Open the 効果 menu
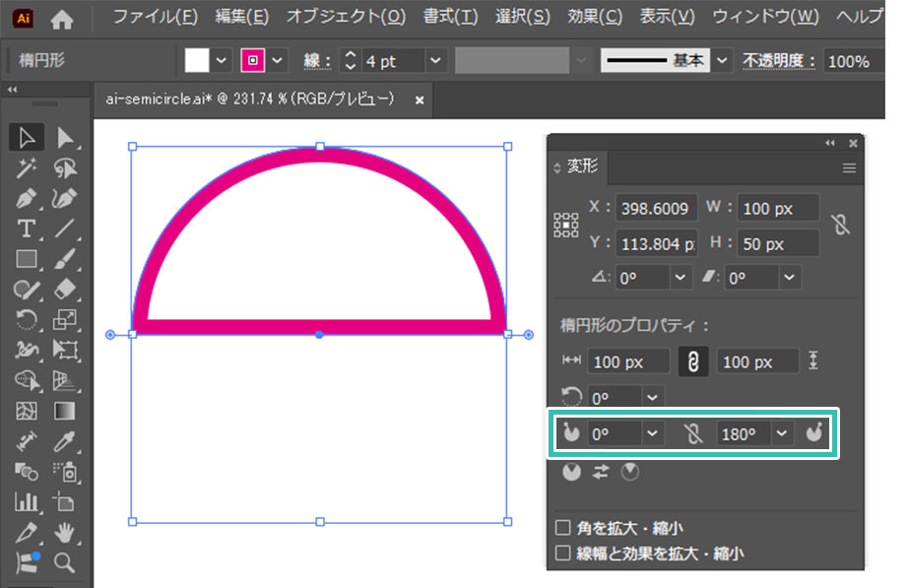The height and width of the screenshot is (588, 908). tap(595, 17)
